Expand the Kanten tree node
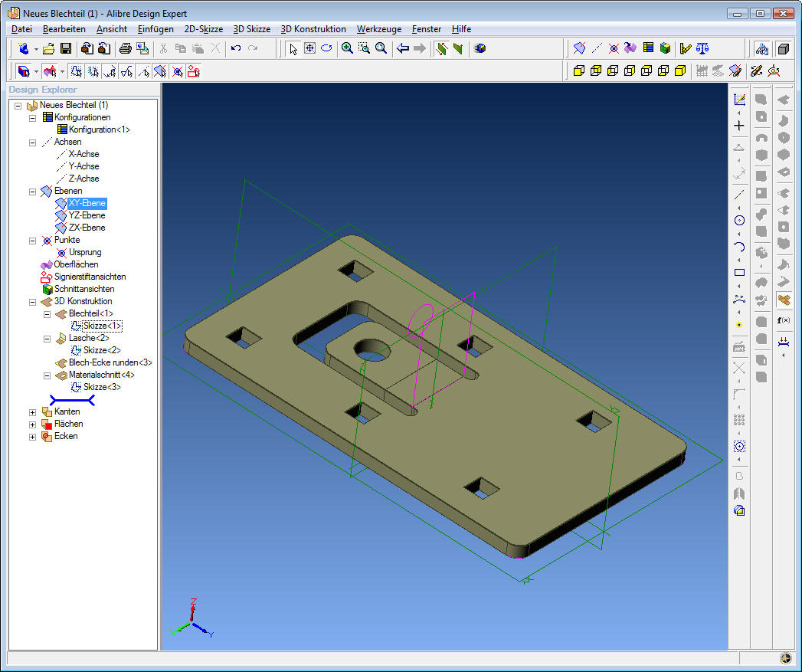This screenshot has height=672, width=802. point(32,412)
